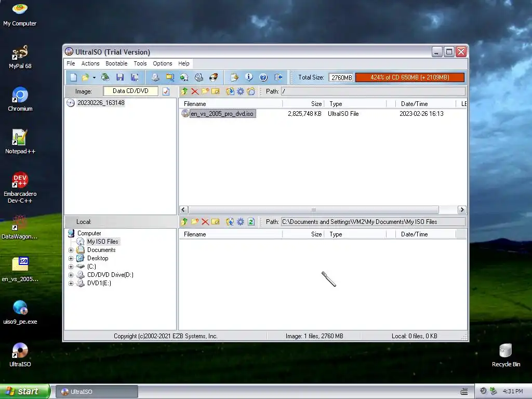
Task: Click the local pane Path field
Action: click(x=373, y=222)
